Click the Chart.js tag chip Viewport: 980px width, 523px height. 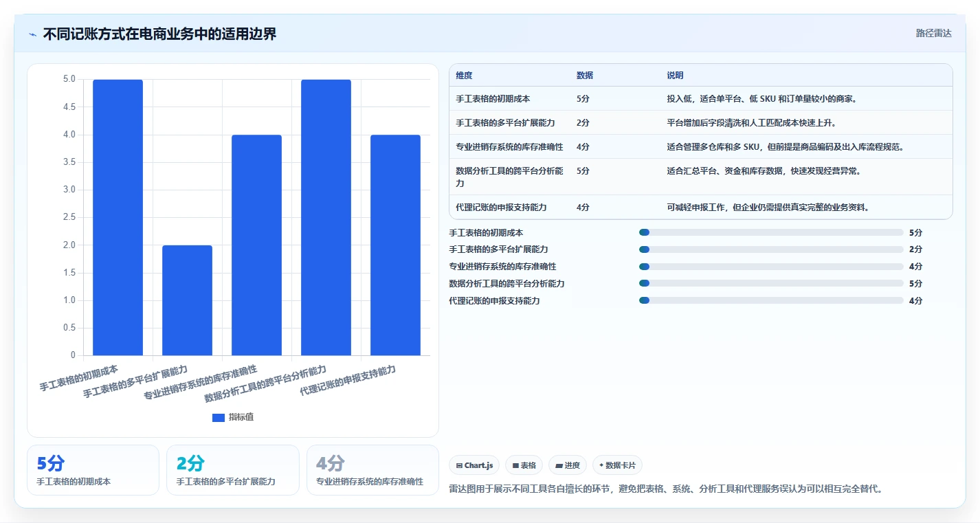click(x=474, y=465)
